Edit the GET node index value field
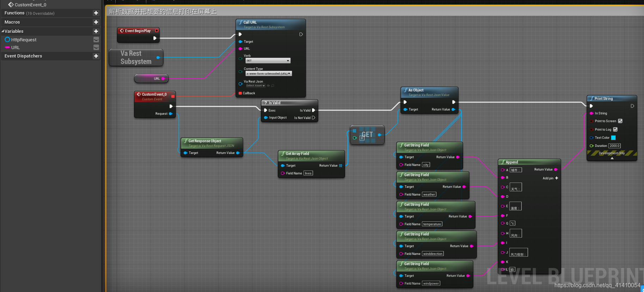This screenshot has width=644, height=292. tap(362, 138)
